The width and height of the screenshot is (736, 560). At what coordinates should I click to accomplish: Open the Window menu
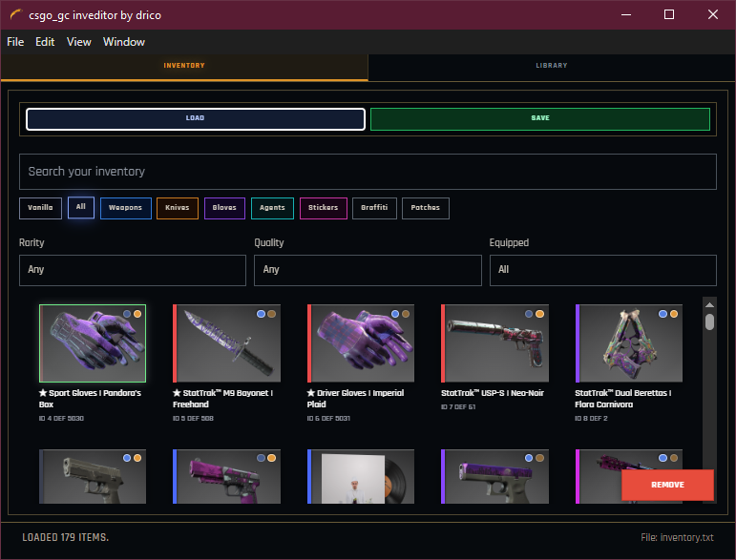click(124, 42)
